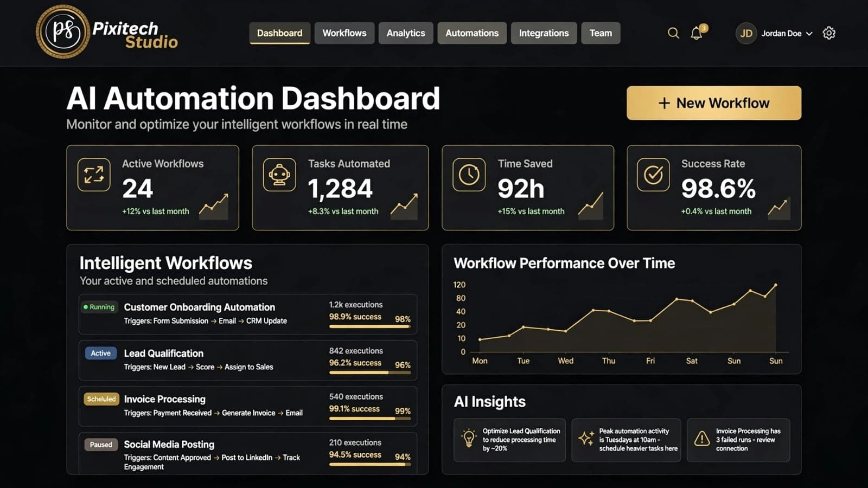Viewport: 868px width, 488px height.
Task: Open the Lead Qualification workflow
Action: pyautogui.click(x=248, y=360)
